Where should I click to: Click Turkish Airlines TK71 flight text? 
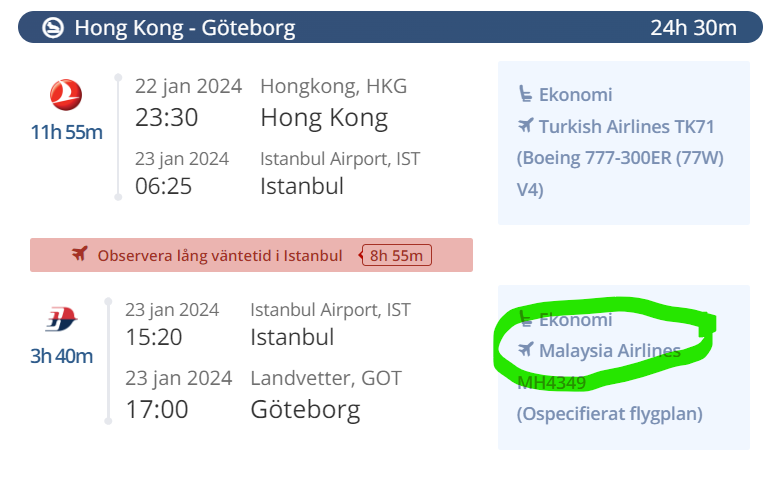click(626, 127)
